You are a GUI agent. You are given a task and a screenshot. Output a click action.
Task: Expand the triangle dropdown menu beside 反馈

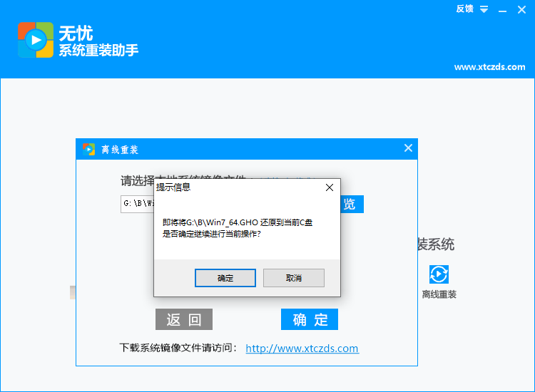coord(484,9)
